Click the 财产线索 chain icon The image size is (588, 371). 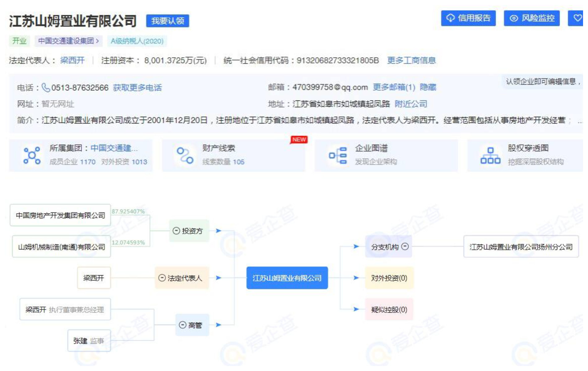click(x=185, y=156)
